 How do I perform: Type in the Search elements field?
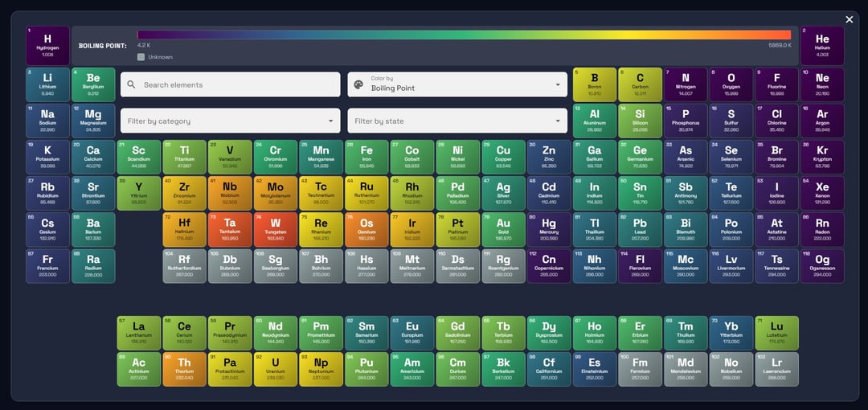click(x=237, y=84)
